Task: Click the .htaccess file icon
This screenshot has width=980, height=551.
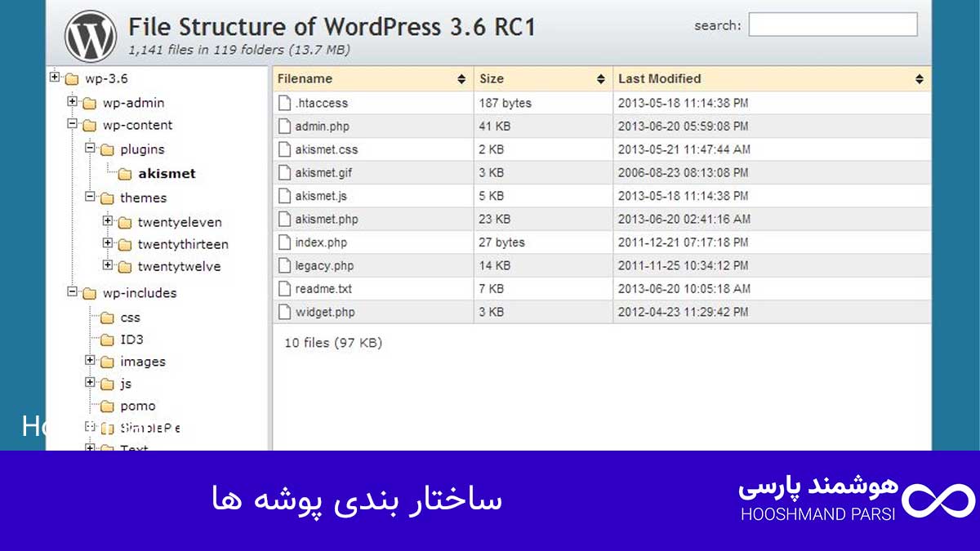Action: point(284,103)
